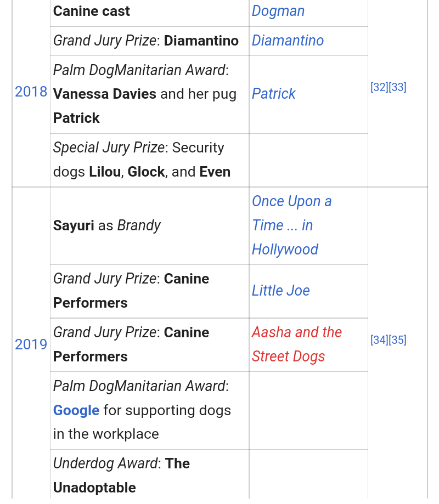Click the bold Diamantino prize winner text
This screenshot has width=439, height=504.
click(201, 41)
